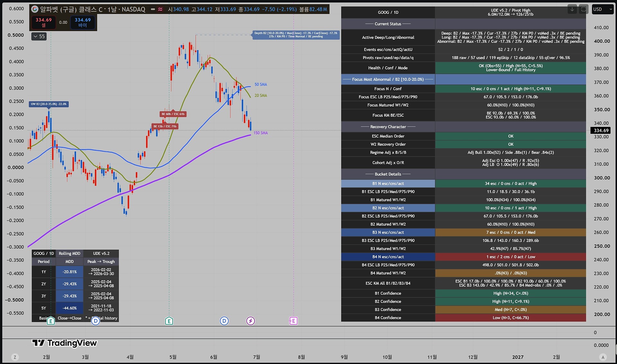Click the TradingView logo
The height and width of the screenshot is (364, 617).
65,343
